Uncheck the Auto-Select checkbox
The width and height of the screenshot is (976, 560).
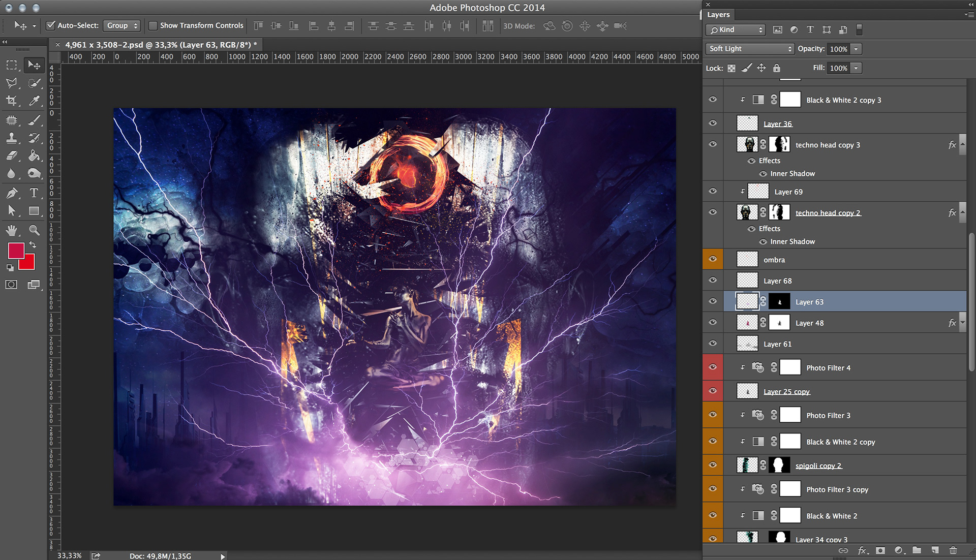click(51, 25)
